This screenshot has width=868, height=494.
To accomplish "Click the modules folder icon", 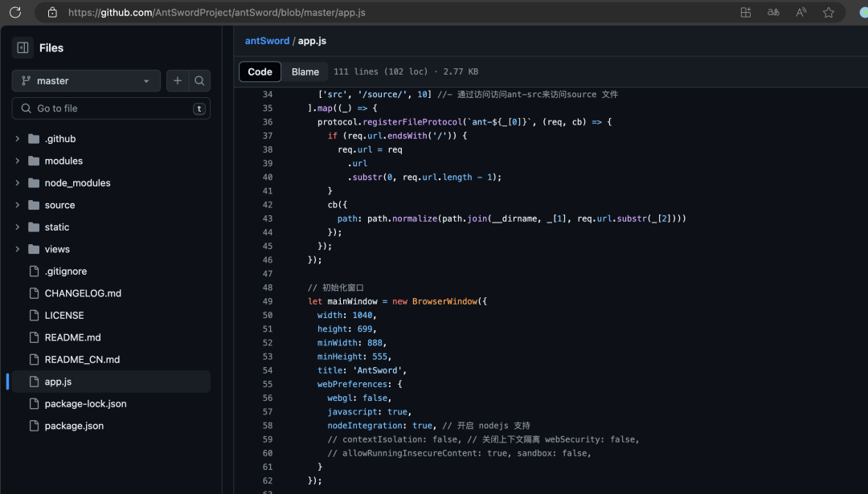I will click(x=34, y=161).
